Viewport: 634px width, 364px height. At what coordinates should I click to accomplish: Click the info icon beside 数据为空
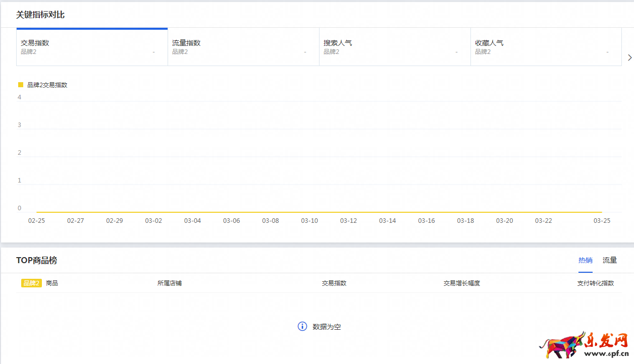coord(302,326)
